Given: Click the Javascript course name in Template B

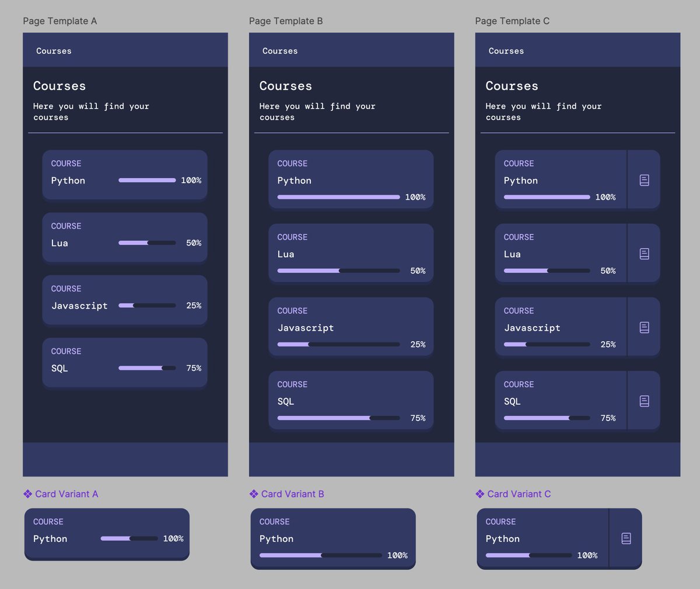Looking at the screenshot, I should [x=306, y=328].
